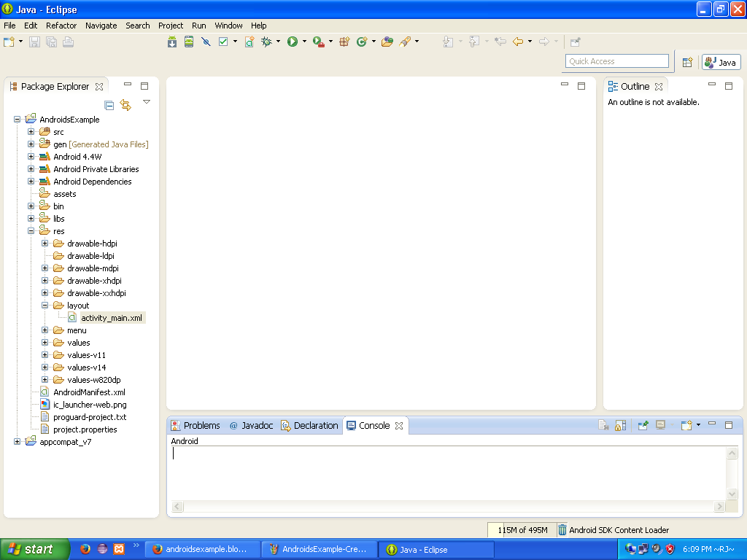Click the Debug bug icon

coord(266,42)
